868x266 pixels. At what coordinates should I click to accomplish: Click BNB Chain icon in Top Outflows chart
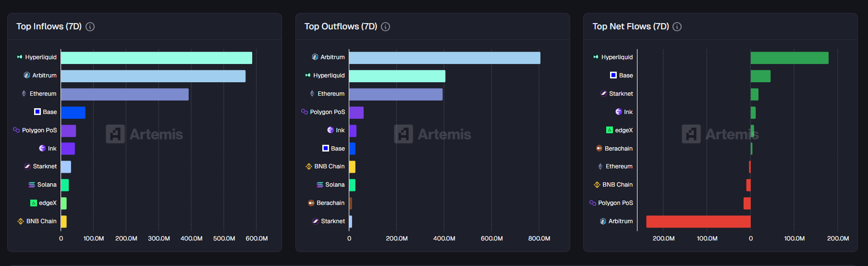click(x=309, y=166)
